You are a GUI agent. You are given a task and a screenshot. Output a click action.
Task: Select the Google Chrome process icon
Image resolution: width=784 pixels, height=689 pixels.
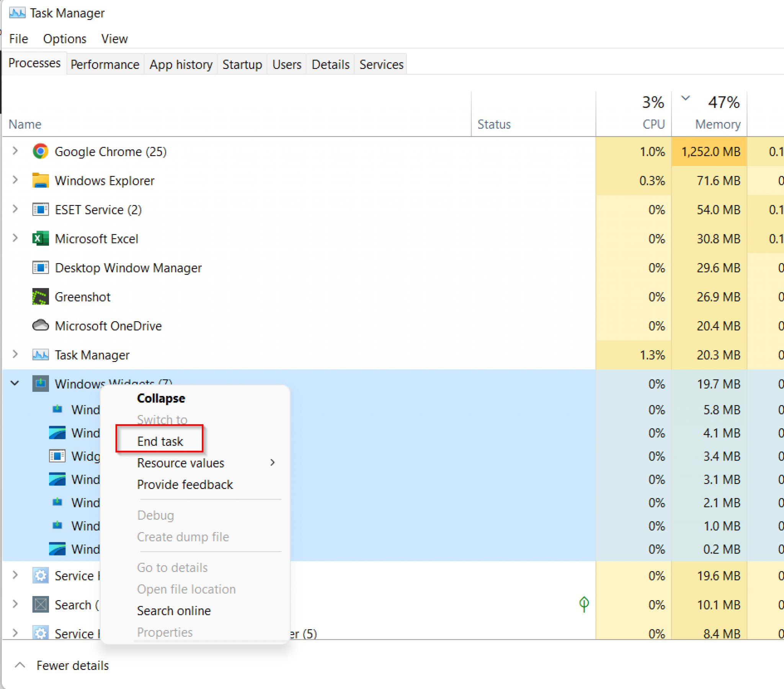(x=40, y=151)
